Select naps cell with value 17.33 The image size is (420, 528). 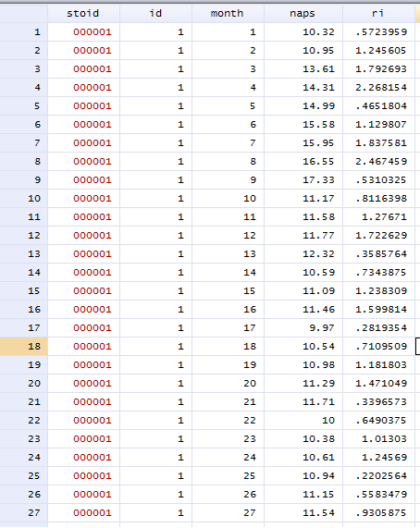303,179
